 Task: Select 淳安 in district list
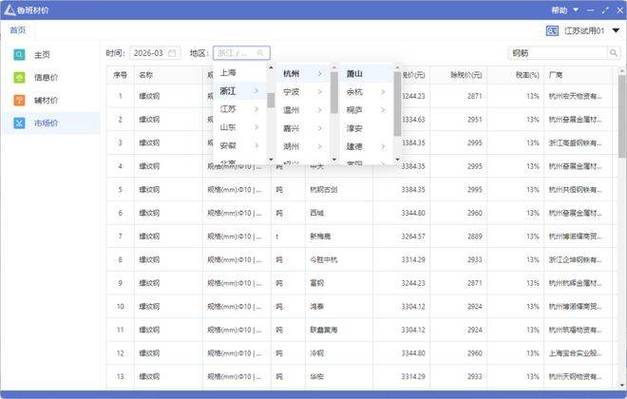pyautogui.click(x=365, y=128)
